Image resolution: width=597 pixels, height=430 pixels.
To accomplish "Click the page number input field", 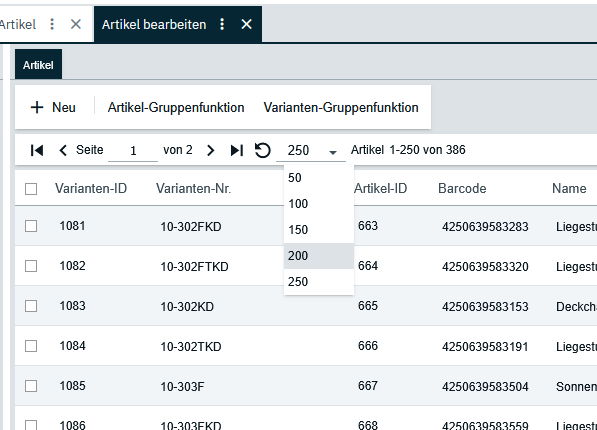I will coord(133,151).
